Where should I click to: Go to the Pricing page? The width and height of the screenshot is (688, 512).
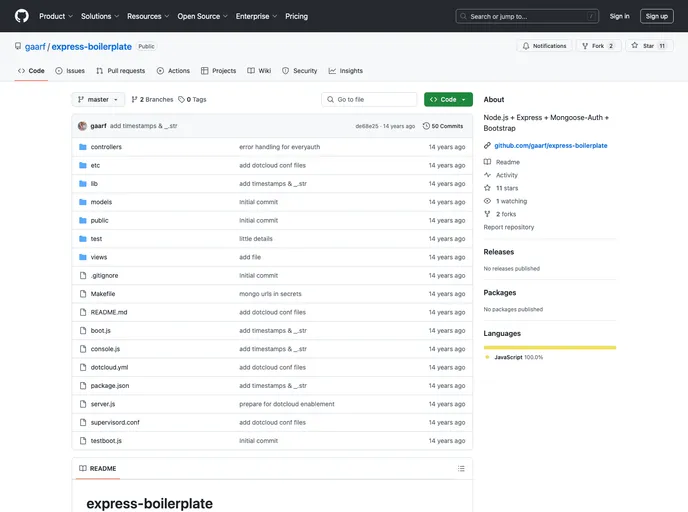pos(297,16)
